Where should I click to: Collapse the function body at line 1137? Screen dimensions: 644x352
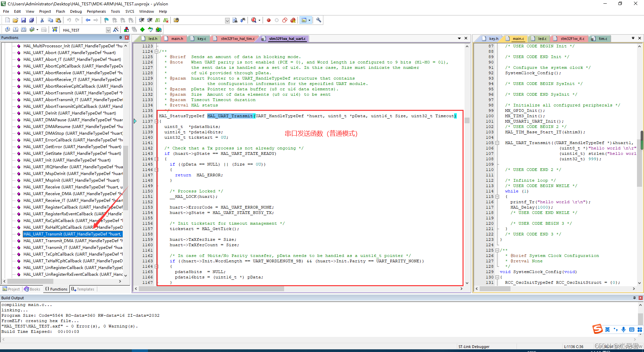click(x=156, y=121)
